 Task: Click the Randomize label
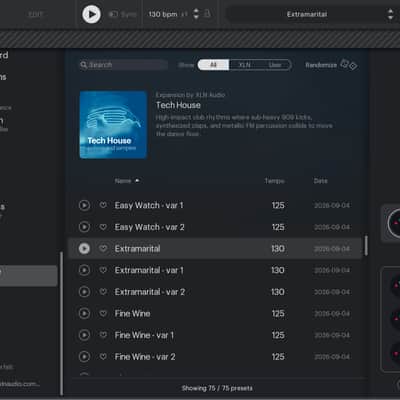(x=321, y=65)
